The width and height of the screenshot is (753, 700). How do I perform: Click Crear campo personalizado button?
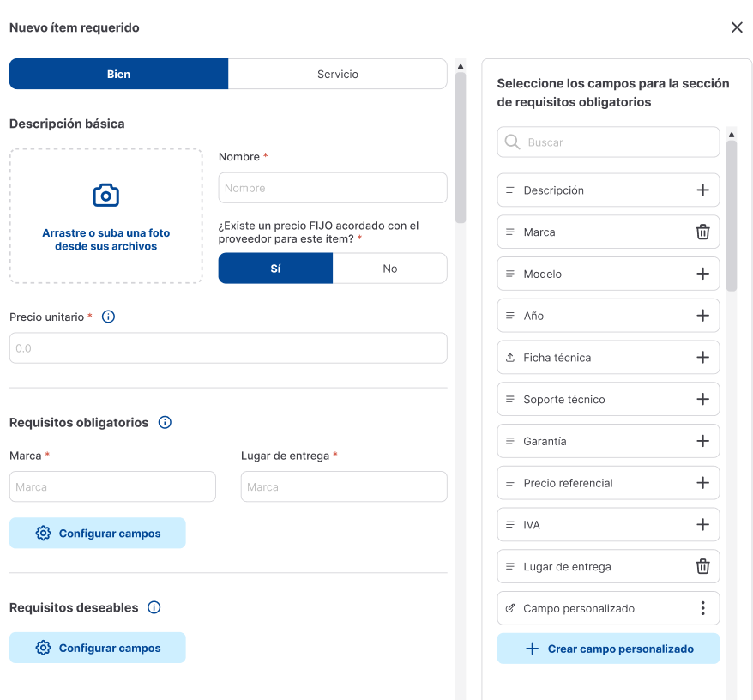(608, 649)
